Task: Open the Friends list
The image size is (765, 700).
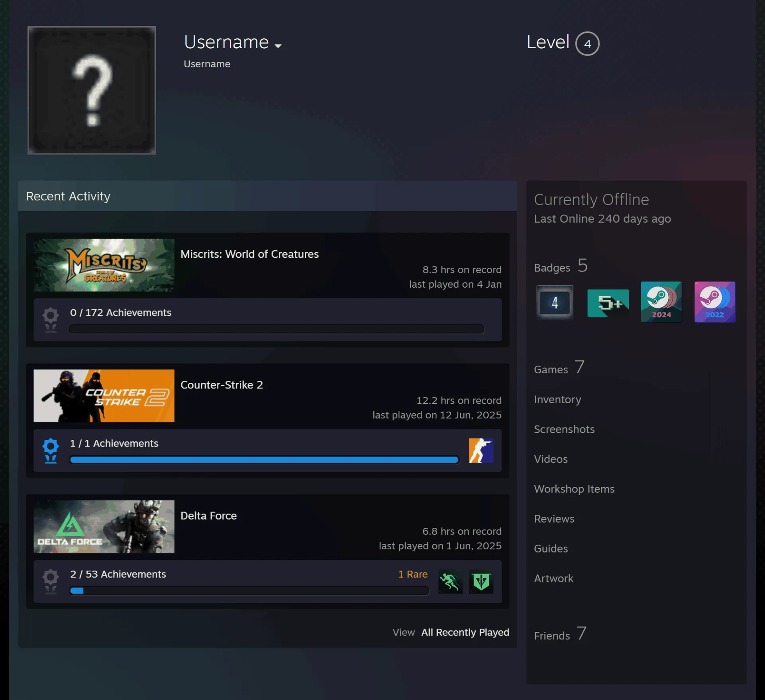Action: coord(560,634)
